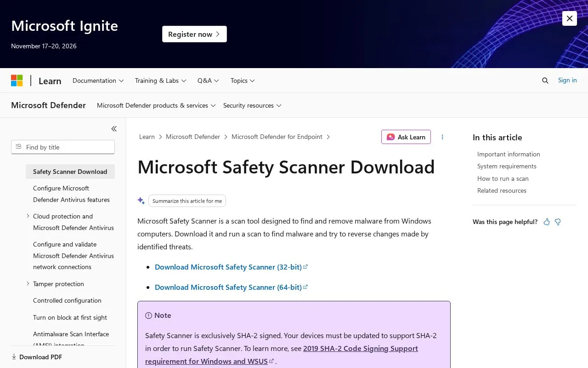This screenshot has width=588, height=368.
Task: Click Summarize this article for me
Action: tap(187, 201)
